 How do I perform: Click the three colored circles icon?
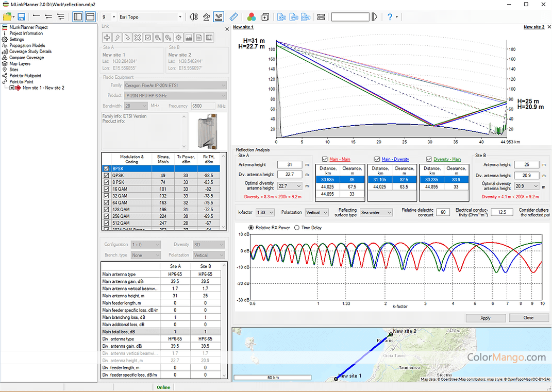click(251, 17)
